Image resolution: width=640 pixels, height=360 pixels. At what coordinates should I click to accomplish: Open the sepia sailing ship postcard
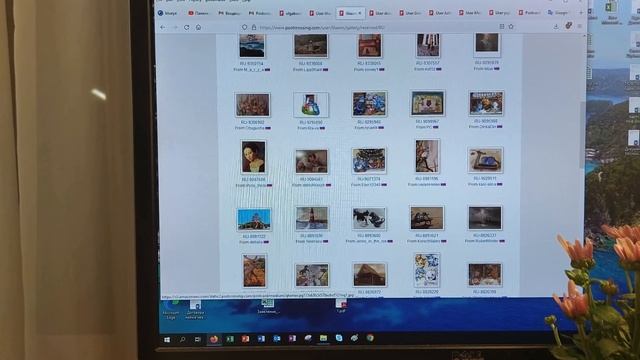(427, 218)
